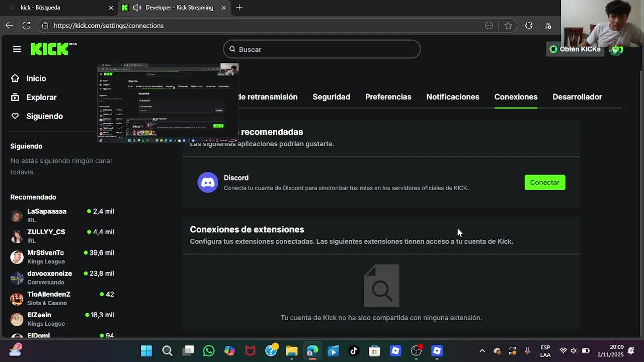Click the ESP LAA language indicator
The image size is (644, 362).
coord(545,351)
